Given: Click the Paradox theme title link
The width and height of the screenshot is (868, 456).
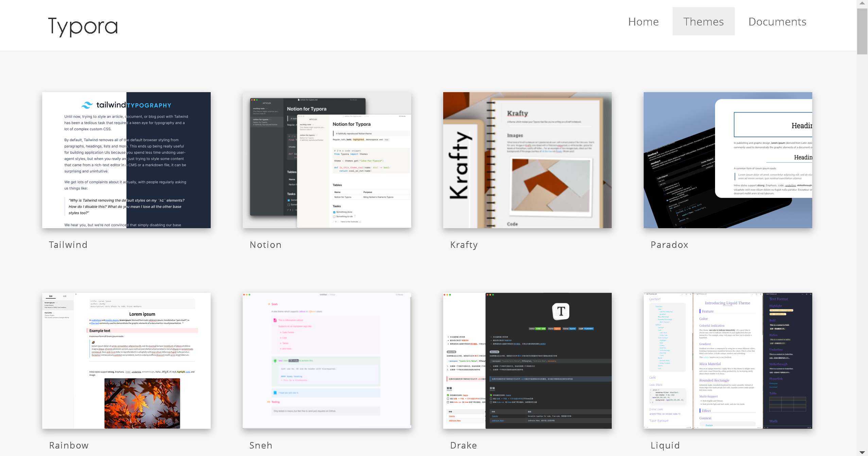Looking at the screenshot, I should (669, 245).
